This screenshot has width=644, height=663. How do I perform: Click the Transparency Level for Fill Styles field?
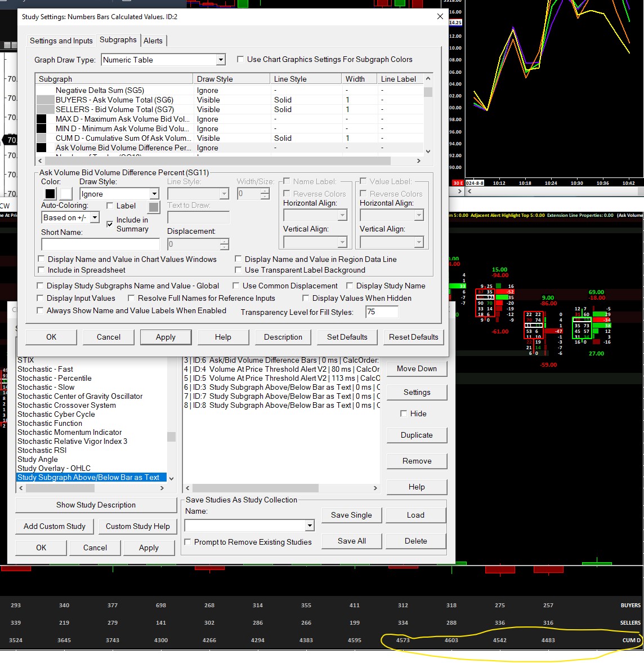(382, 312)
